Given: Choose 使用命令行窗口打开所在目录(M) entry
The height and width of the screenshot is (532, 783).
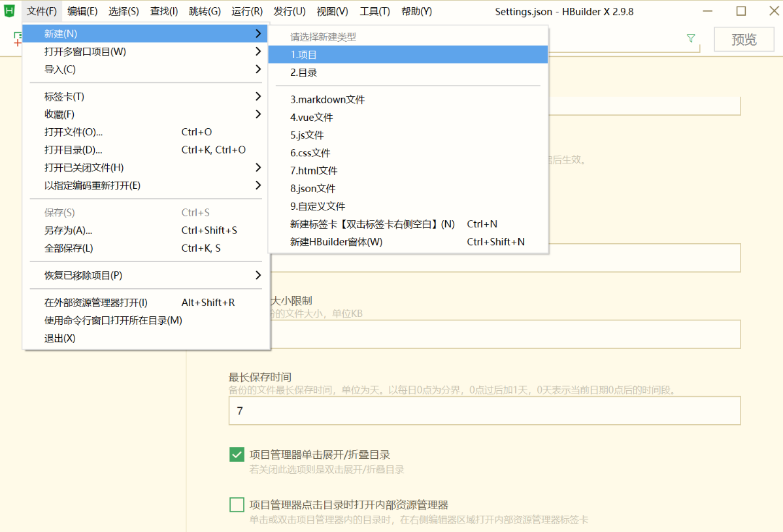Looking at the screenshot, I should 146,320.
